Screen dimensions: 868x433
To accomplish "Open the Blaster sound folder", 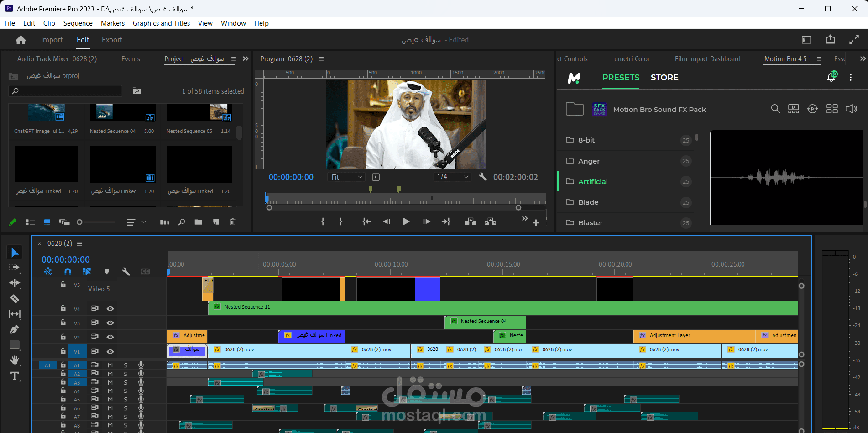I will coord(625,223).
